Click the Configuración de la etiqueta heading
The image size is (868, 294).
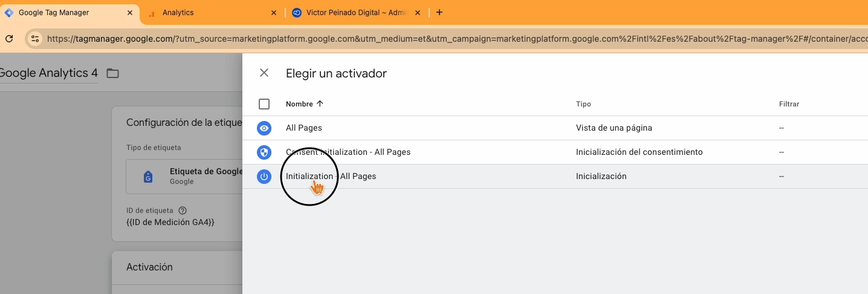184,122
